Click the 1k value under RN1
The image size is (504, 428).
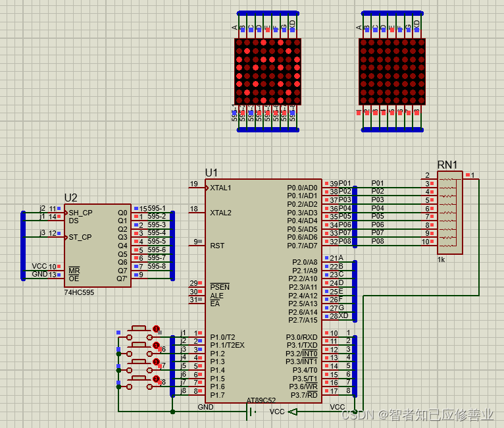pyautogui.click(x=441, y=259)
